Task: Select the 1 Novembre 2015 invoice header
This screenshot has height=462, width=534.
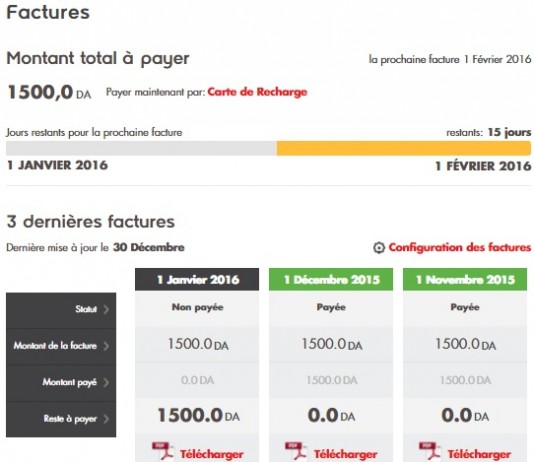Action: pyautogui.click(x=465, y=280)
